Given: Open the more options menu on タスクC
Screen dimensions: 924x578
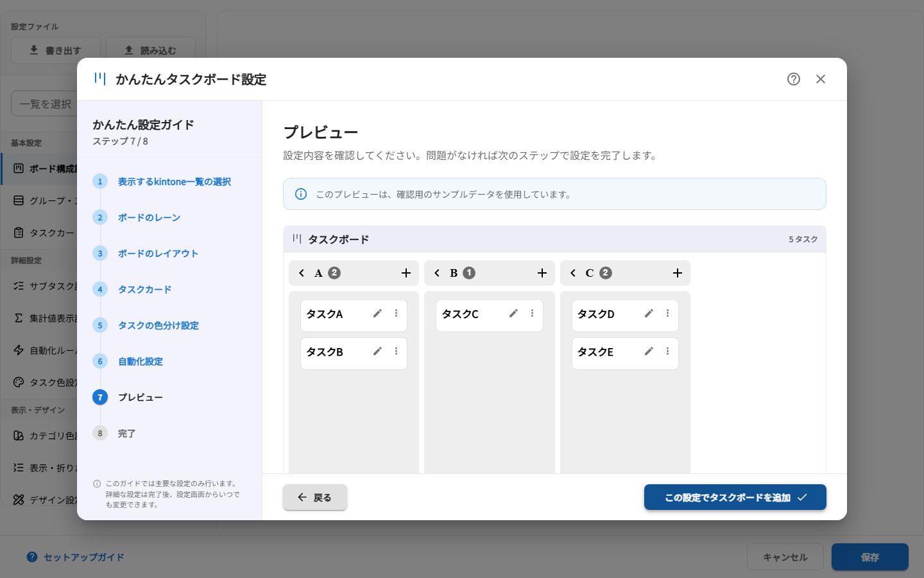Looking at the screenshot, I should coord(532,313).
